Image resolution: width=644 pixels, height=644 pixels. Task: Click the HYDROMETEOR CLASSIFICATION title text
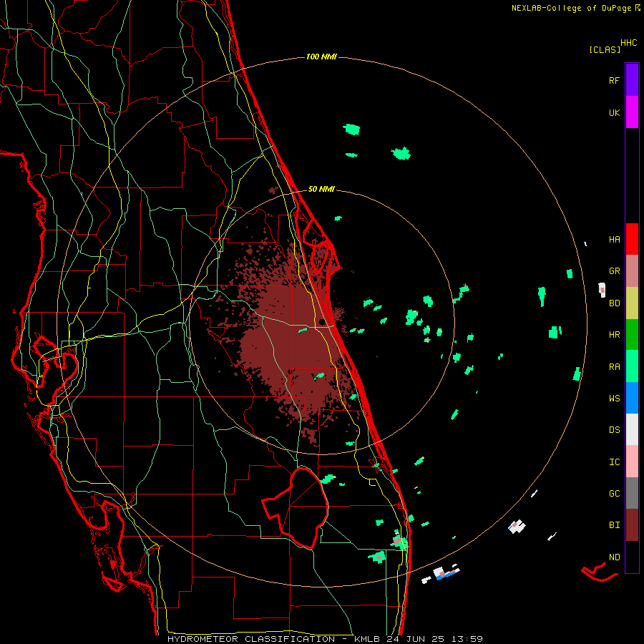coord(251,639)
